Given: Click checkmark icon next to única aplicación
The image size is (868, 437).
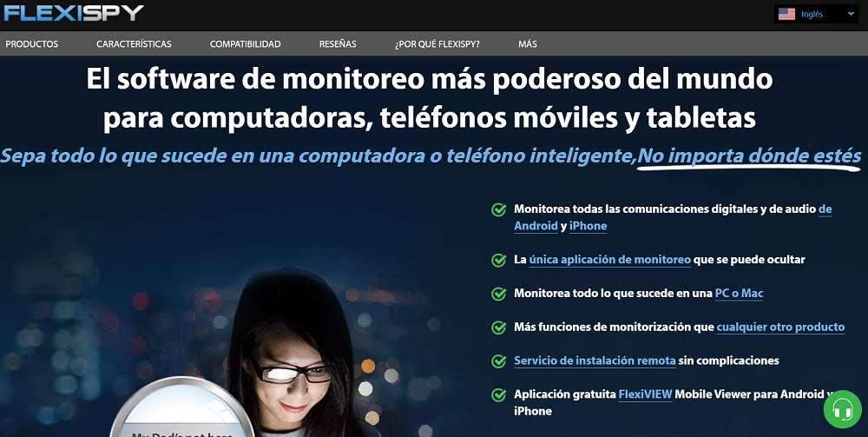Looking at the screenshot, I should [x=499, y=260].
